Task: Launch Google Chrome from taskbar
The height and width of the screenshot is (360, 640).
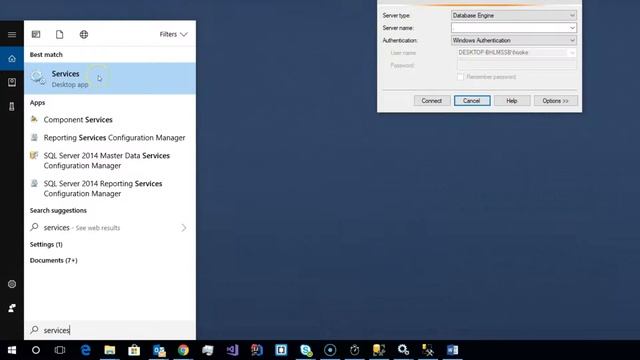Action: pyautogui.click(x=183, y=350)
